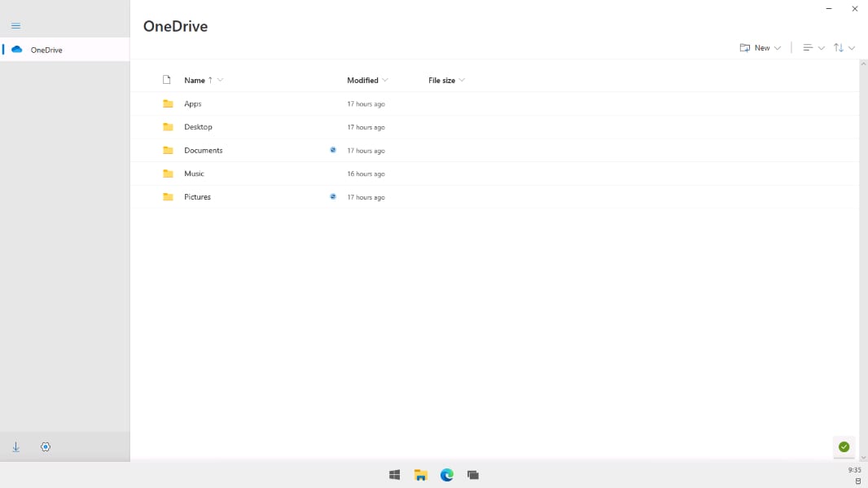Click the file type column icon
This screenshot has width=868, height=488.
click(167, 80)
